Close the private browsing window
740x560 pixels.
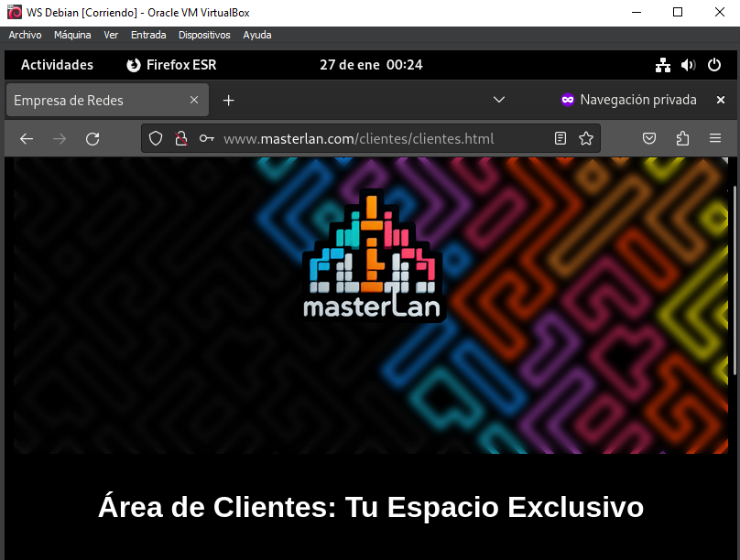[720, 100]
